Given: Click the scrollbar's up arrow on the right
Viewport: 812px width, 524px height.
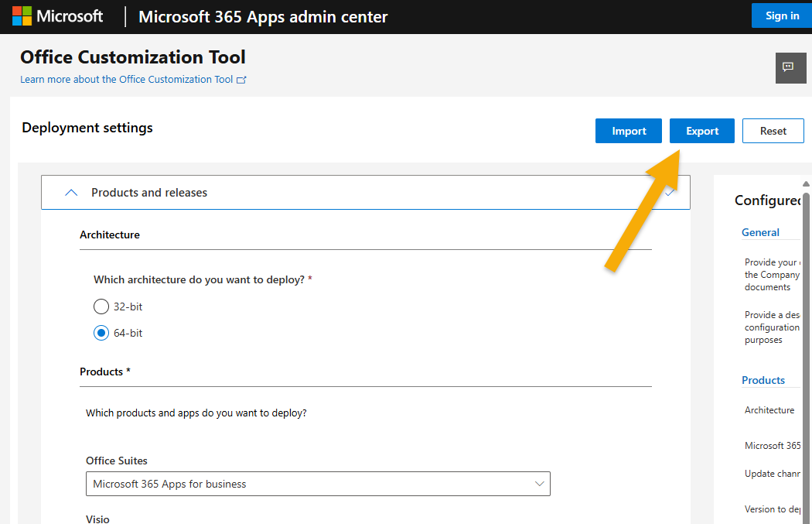Looking at the screenshot, I should click(x=807, y=183).
